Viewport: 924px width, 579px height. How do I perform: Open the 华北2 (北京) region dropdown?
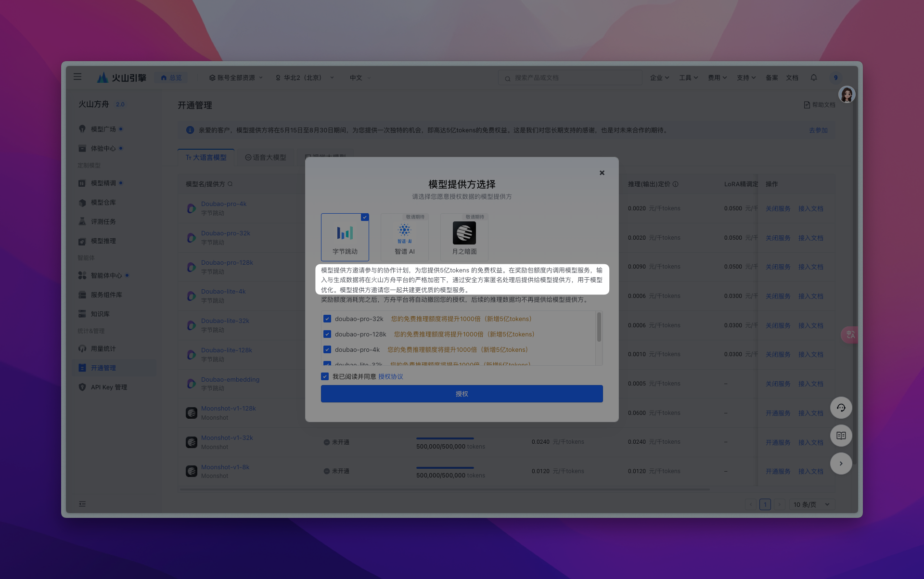click(304, 77)
